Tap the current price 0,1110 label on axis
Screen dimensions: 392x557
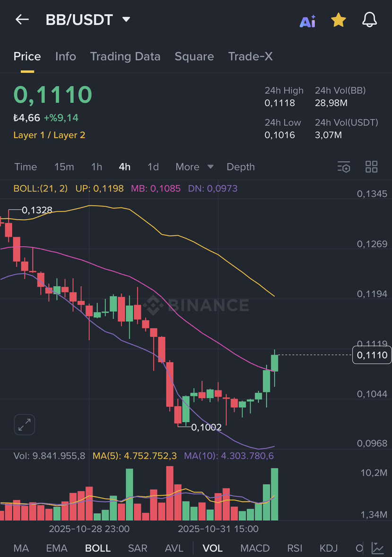pyautogui.click(x=372, y=355)
